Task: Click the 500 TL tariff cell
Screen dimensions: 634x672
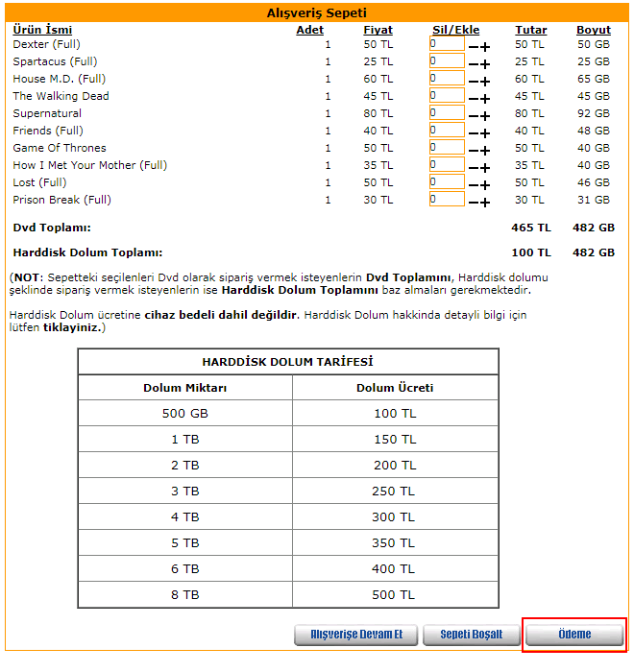Action: point(395,595)
